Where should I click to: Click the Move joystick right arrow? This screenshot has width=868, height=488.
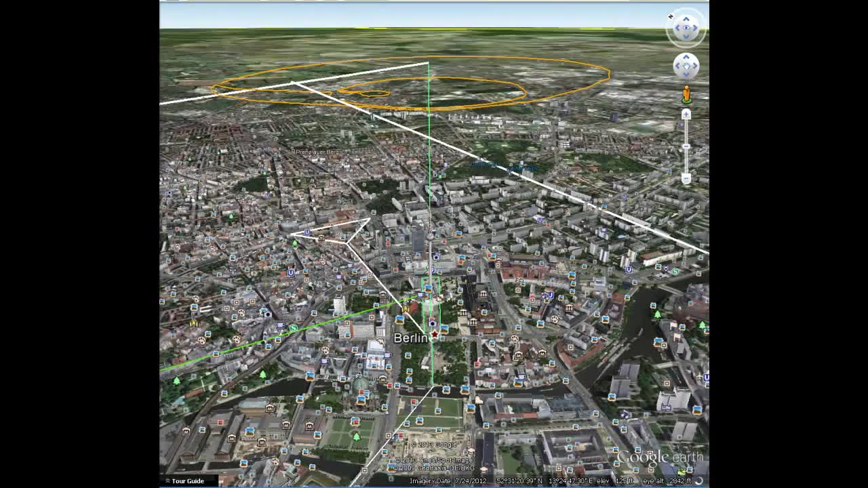coord(695,66)
